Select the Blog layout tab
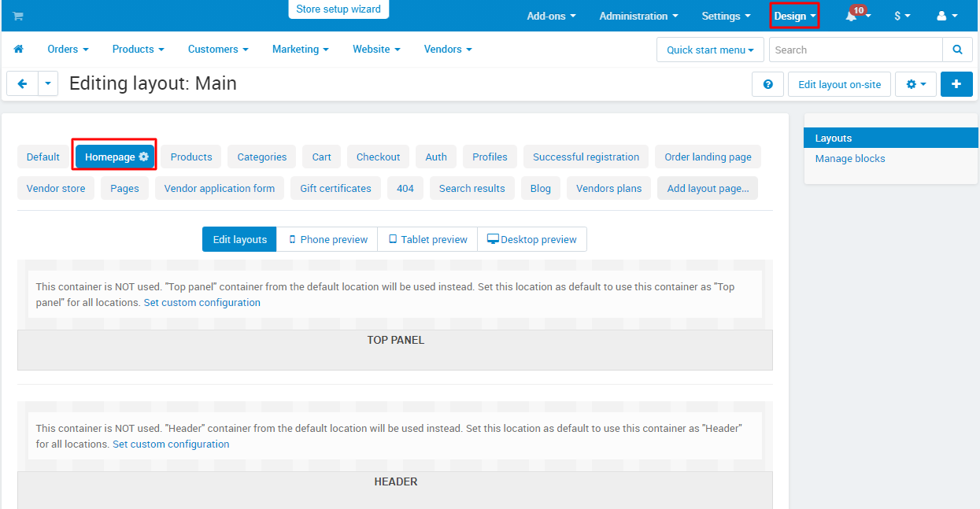The height and width of the screenshot is (509, 980). coord(541,188)
